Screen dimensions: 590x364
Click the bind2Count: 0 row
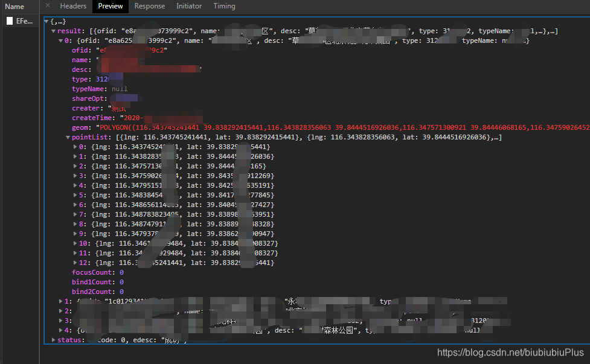click(97, 292)
